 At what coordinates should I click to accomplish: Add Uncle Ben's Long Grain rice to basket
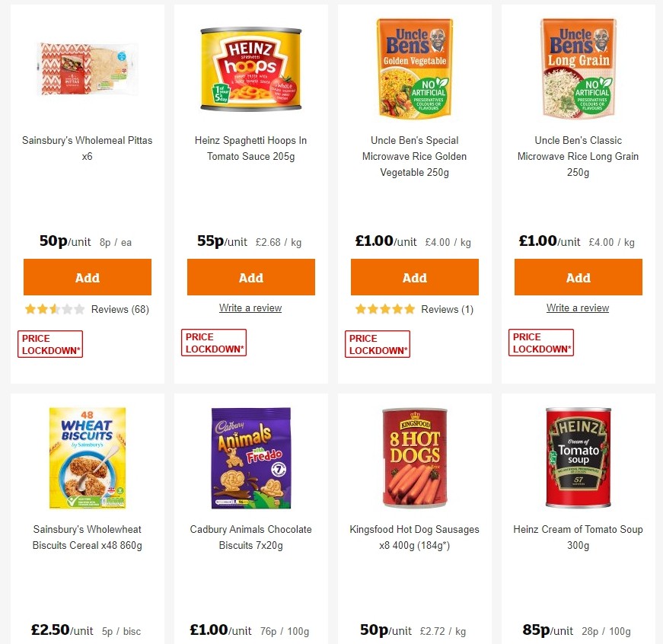click(x=578, y=277)
